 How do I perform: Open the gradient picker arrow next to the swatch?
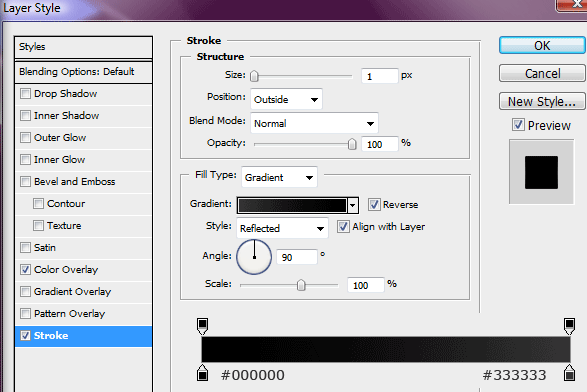[x=353, y=205]
